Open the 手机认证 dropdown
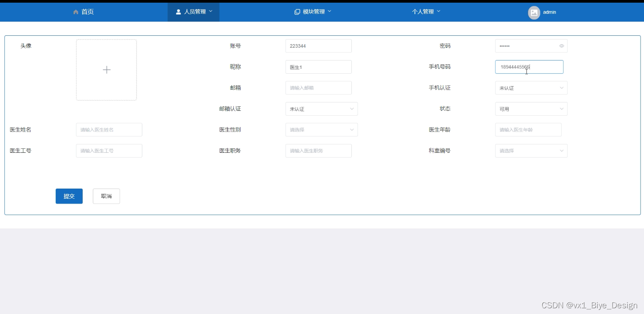The image size is (644, 314). tap(531, 88)
